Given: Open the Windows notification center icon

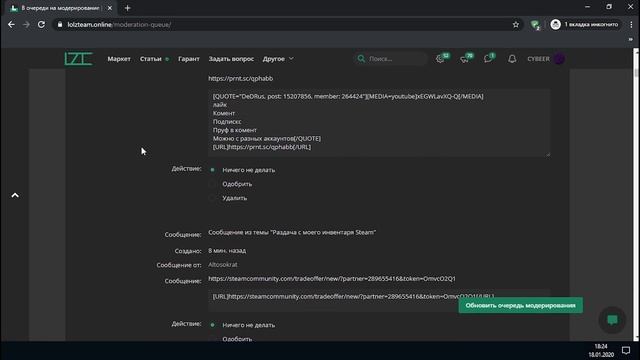Looking at the screenshot, I should pos(626,350).
